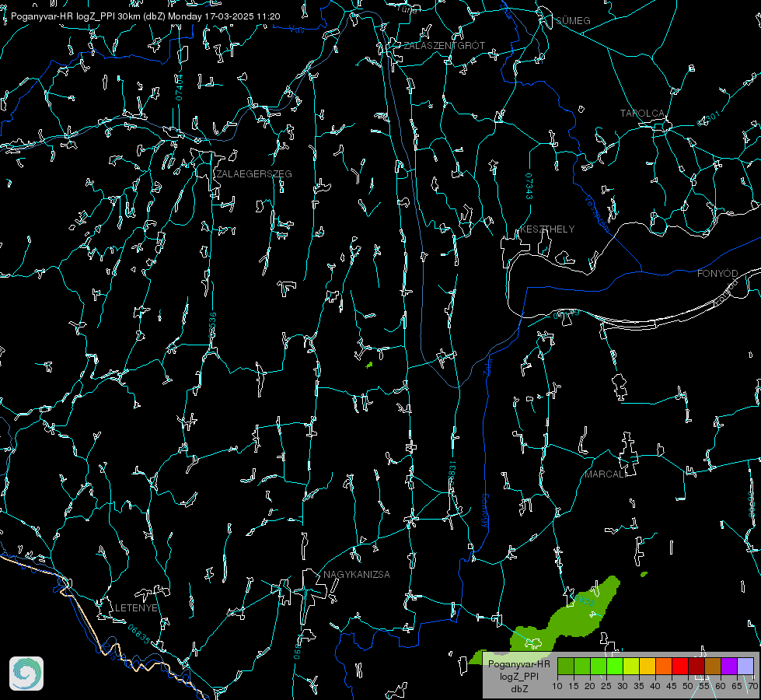761x700 pixels.
Task: Click the road number 06536 label
Action: [x=212, y=325]
